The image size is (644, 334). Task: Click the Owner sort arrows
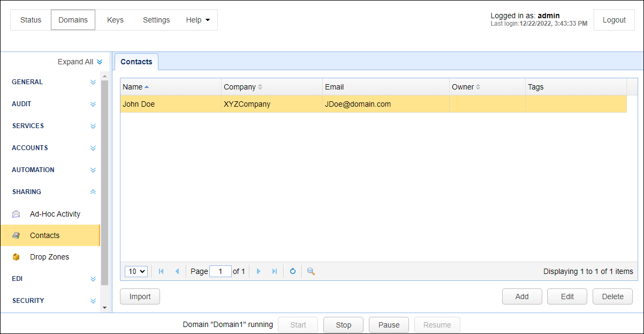(x=478, y=87)
